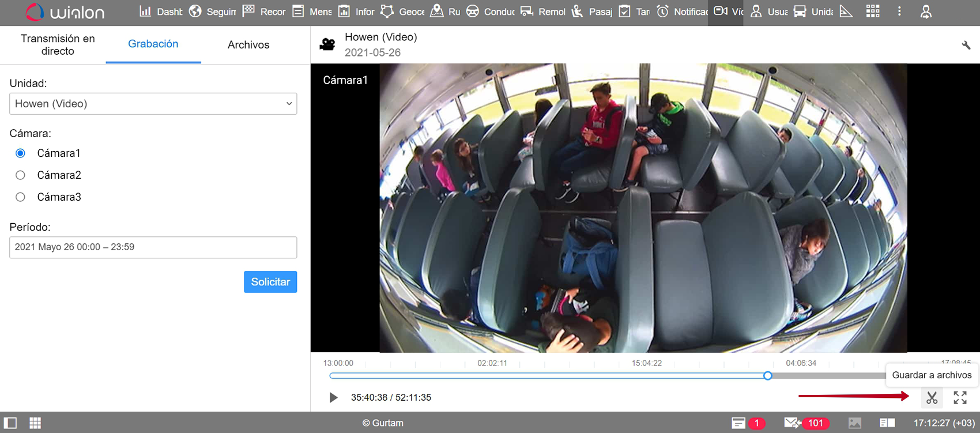Screen dimensions: 980x433
Task: Open video settings wrench icon
Action: click(x=966, y=45)
